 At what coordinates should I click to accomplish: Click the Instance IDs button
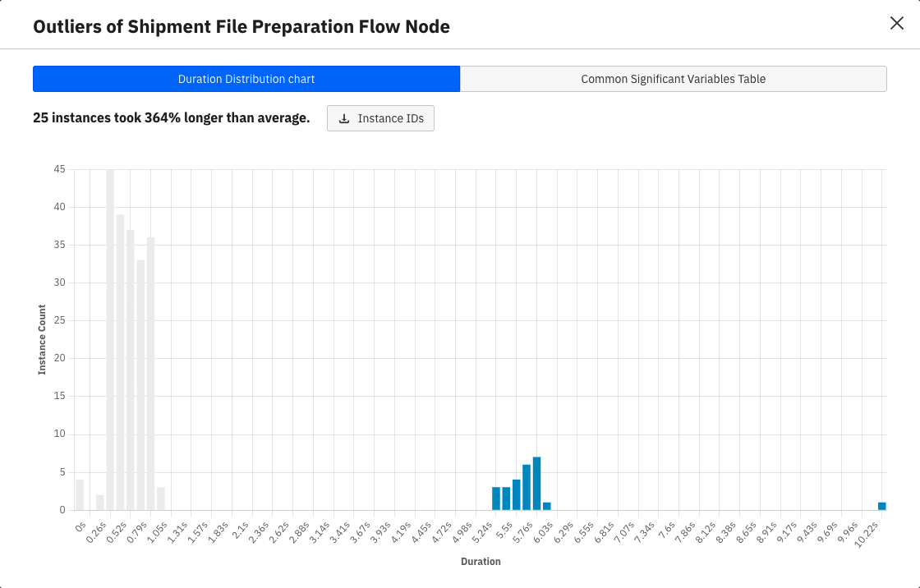pyautogui.click(x=380, y=118)
